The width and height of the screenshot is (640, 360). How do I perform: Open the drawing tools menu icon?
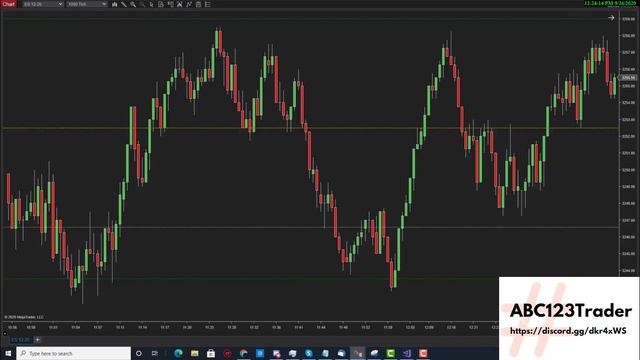click(124, 4)
